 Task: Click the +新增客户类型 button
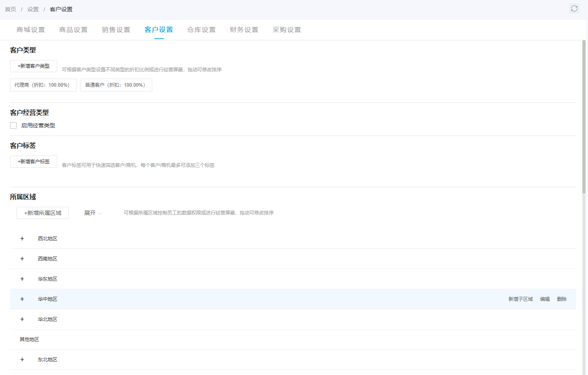click(x=33, y=66)
